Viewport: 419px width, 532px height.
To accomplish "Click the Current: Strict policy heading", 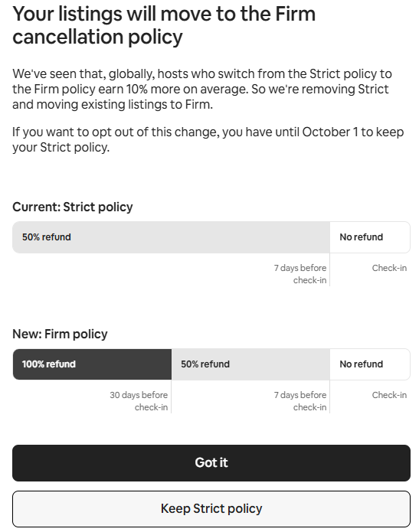I will [73, 207].
